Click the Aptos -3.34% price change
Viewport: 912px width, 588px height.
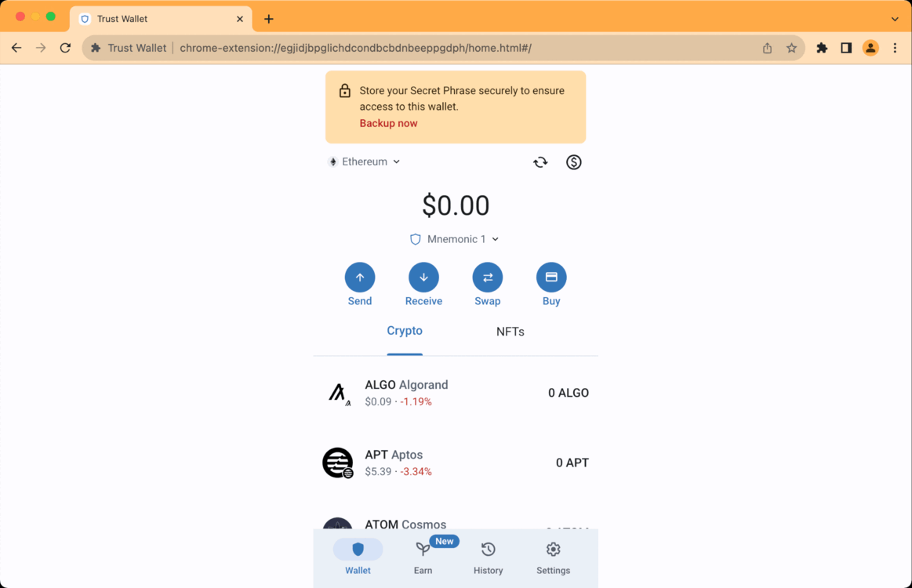click(416, 472)
